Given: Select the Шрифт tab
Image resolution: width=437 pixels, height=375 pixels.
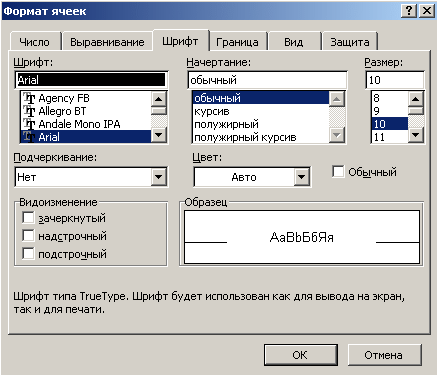Looking at the screenshot, I should [180, 41].
